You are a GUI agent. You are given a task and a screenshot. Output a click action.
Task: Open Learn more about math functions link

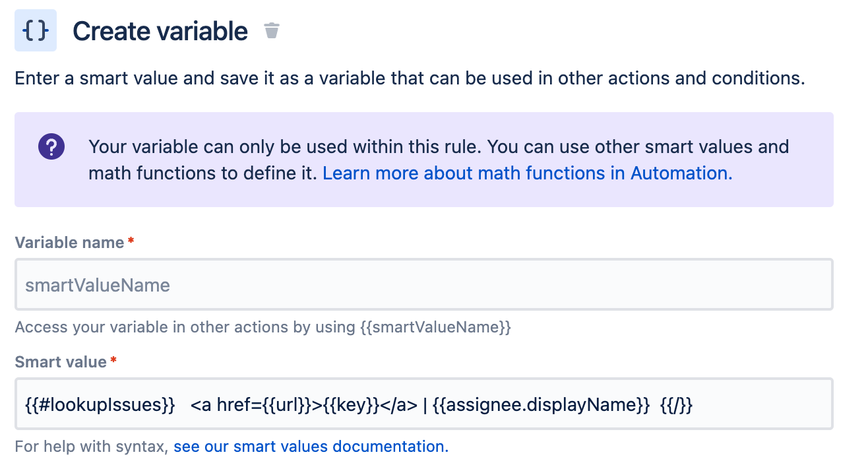tap(528, 173)
